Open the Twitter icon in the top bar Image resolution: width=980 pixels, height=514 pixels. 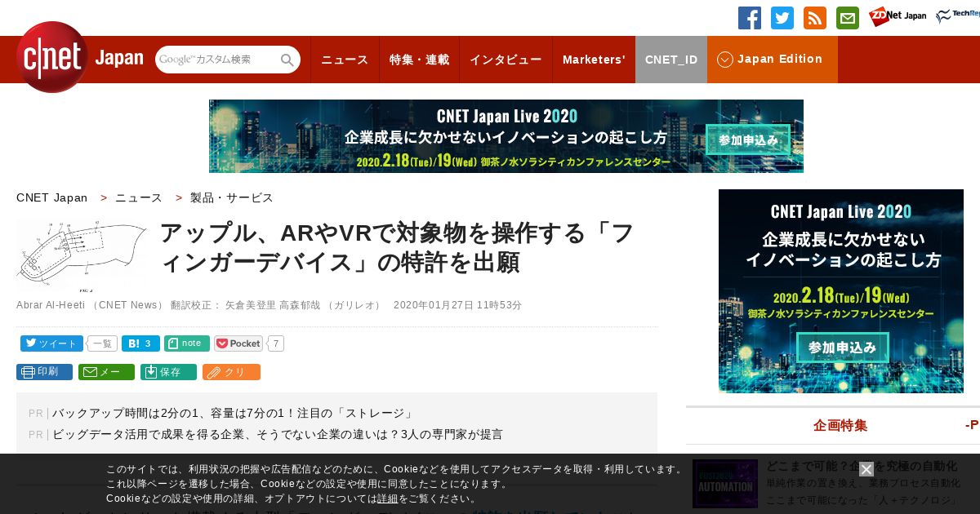click(x=782, y=18)
